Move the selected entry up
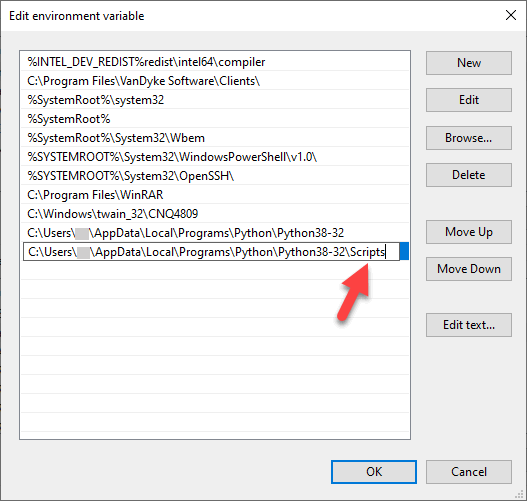The width and height of the screenshot is (527, 501). pyautogui.click(x=469, y=232)
